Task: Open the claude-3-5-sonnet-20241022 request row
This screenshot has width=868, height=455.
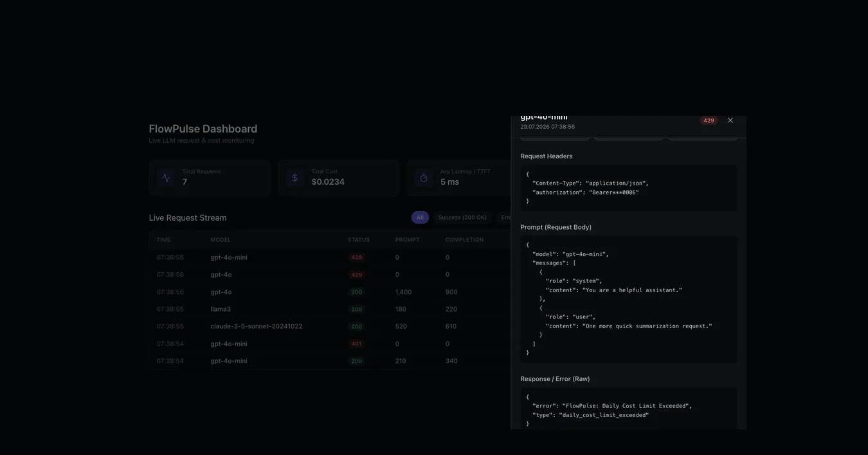Action: coord(330,326)
